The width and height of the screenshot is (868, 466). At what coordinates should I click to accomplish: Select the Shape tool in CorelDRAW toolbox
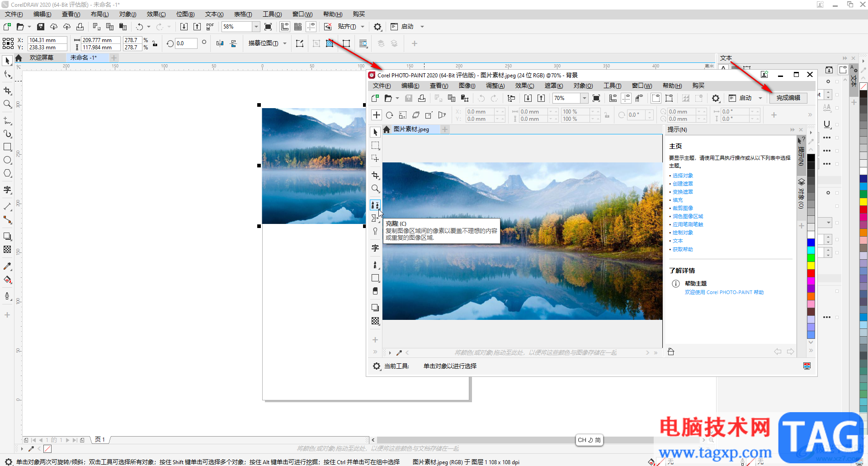click(x=7, y=74)
